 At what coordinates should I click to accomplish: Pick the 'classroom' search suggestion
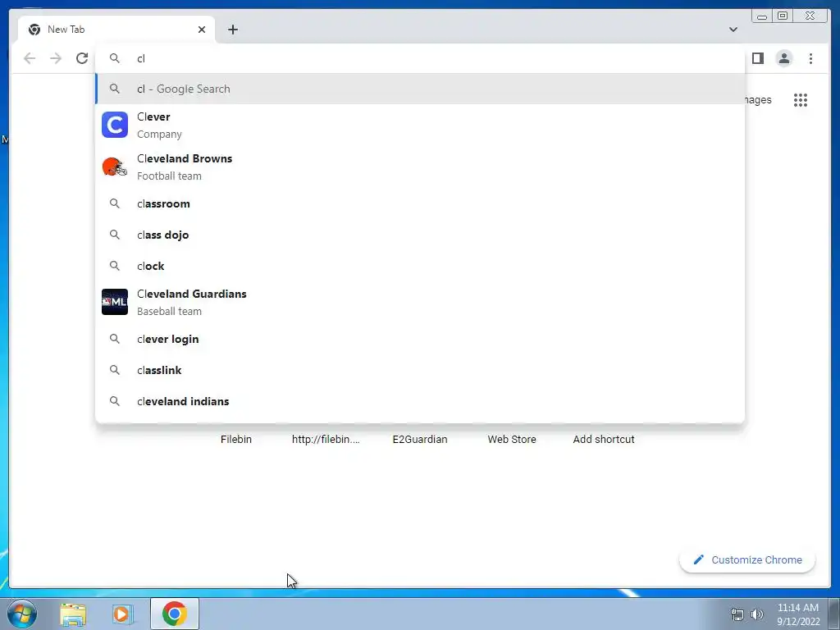click(x=420, y=203)
